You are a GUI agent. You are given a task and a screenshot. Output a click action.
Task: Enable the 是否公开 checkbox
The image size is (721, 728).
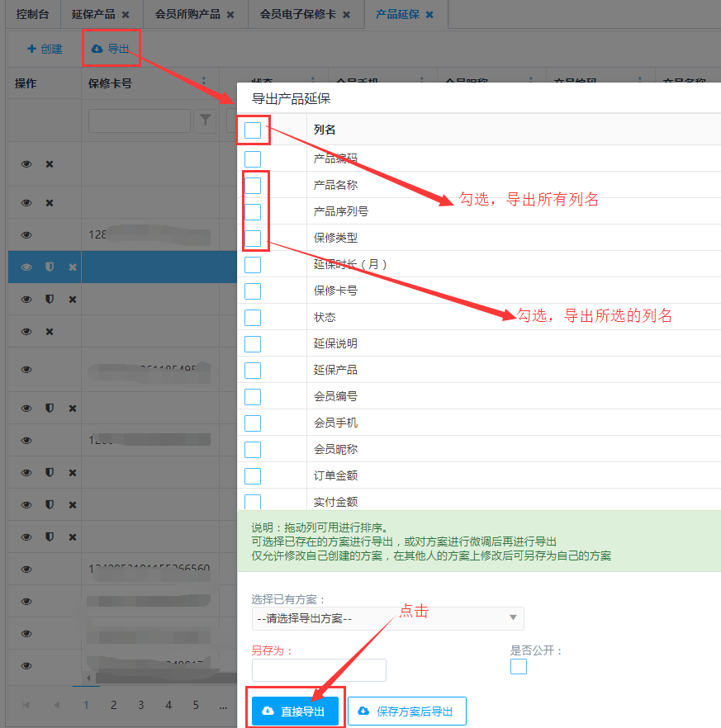519,666
